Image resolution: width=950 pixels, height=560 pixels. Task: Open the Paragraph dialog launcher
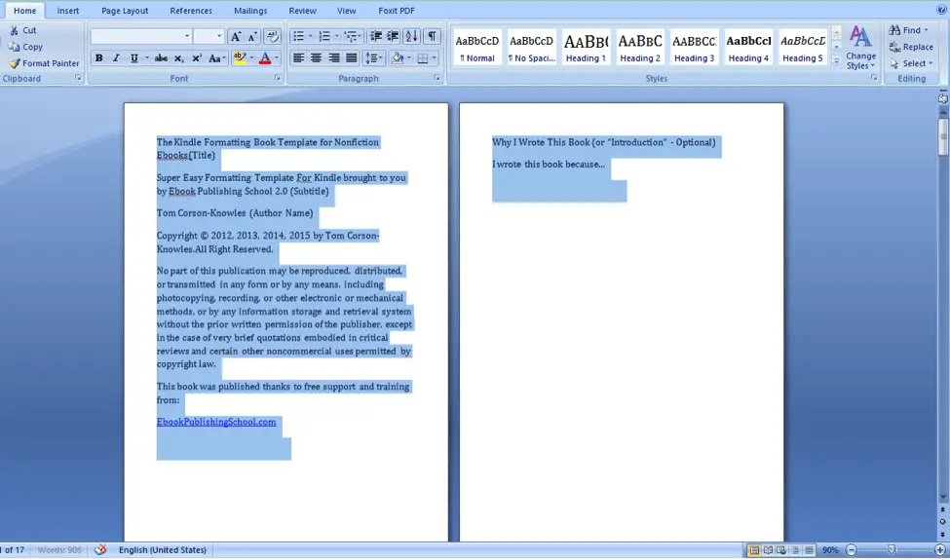[x=437, y=78]
